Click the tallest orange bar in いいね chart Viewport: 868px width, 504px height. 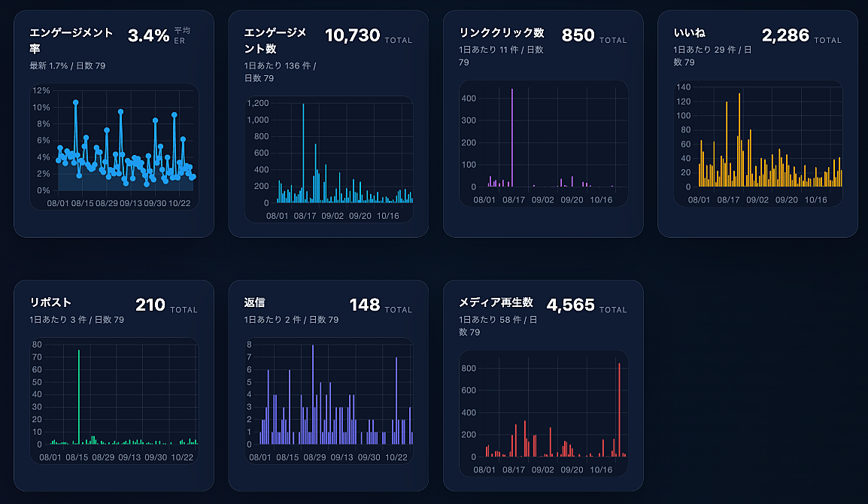(x=739, y=140)
